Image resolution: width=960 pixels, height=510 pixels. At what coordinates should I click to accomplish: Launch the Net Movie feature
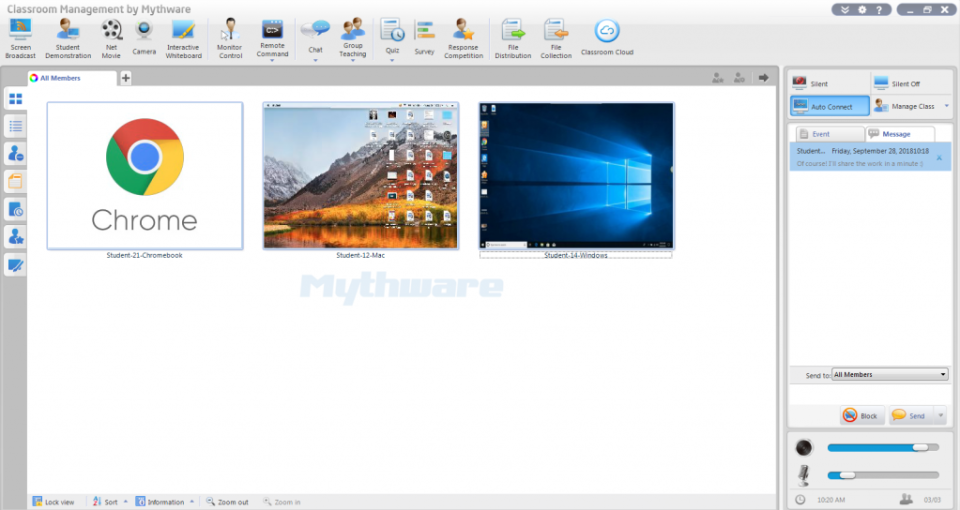pos(111,38)
